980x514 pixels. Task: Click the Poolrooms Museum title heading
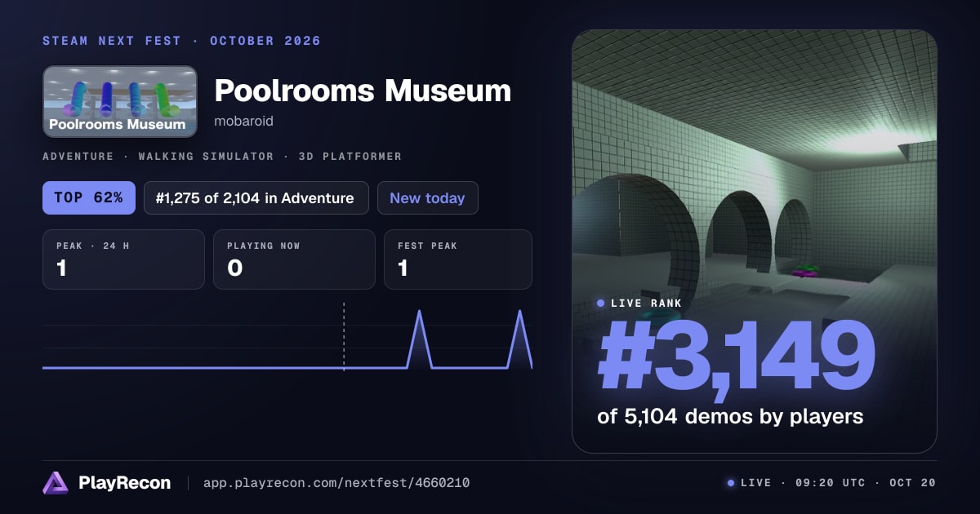point(363,91)
